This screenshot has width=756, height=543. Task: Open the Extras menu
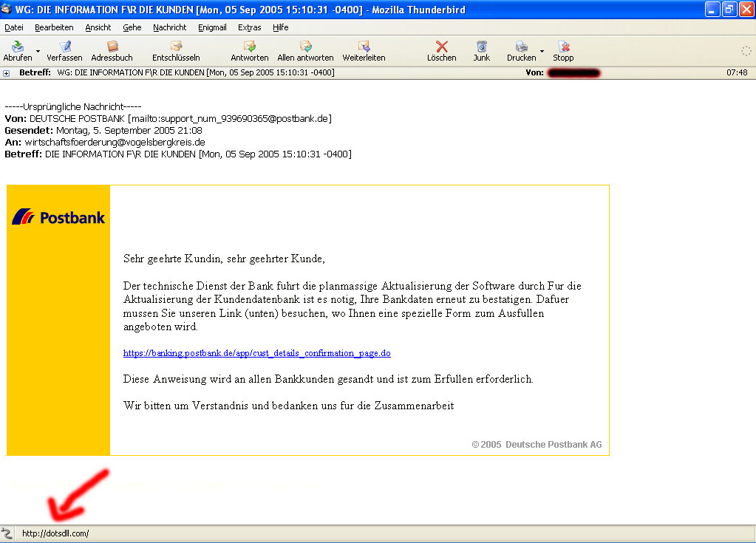click(x=249, y=27)
